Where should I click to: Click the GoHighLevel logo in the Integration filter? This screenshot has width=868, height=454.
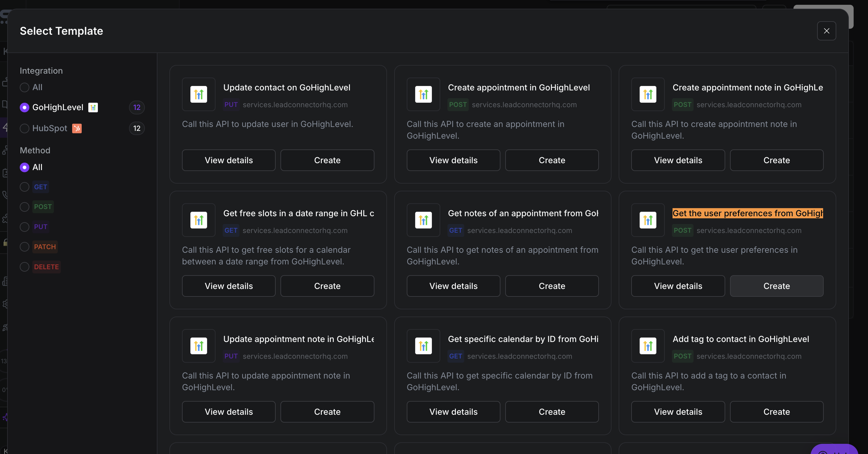pyautogui.click(x=93, y=108)
